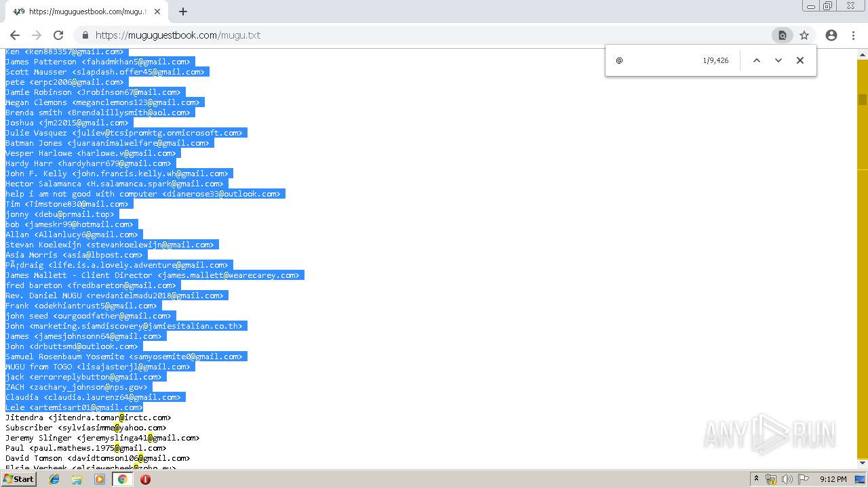The width and height of the screenshot is (868, 488).
Task: Click the David Tomson entry
Action: 98,458
